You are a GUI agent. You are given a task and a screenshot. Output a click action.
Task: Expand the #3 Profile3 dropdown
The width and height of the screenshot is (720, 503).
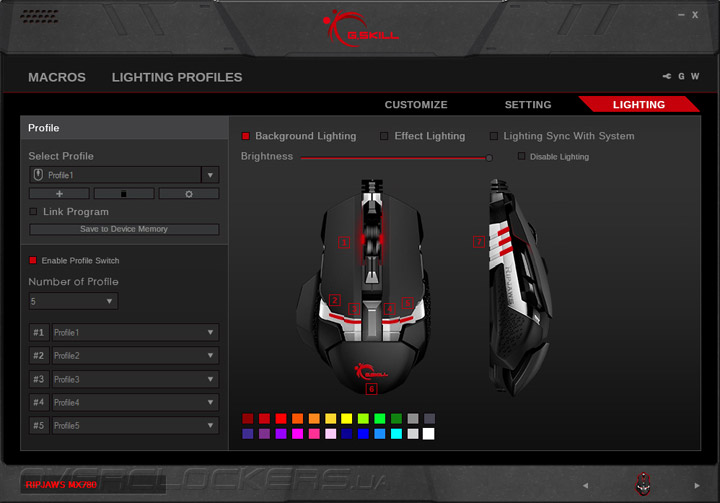coord(135,379)
